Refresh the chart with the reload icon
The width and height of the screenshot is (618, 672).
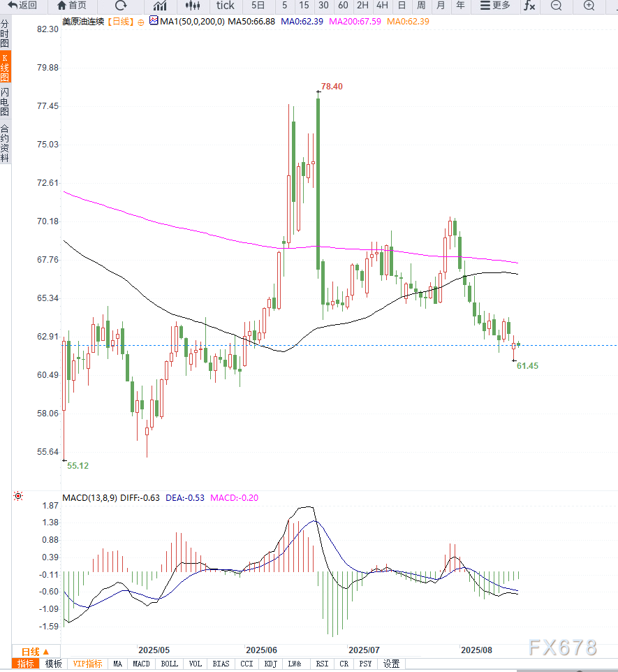tap(121, 6)
